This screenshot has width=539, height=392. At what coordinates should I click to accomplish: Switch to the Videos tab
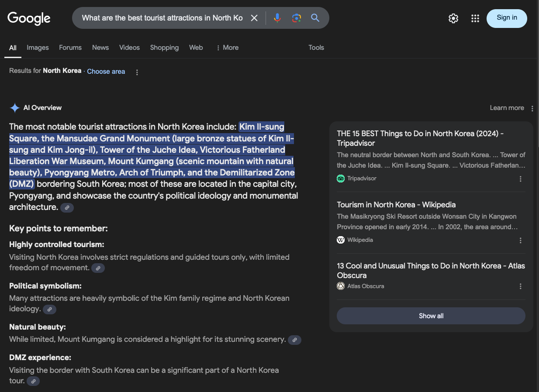130,48
